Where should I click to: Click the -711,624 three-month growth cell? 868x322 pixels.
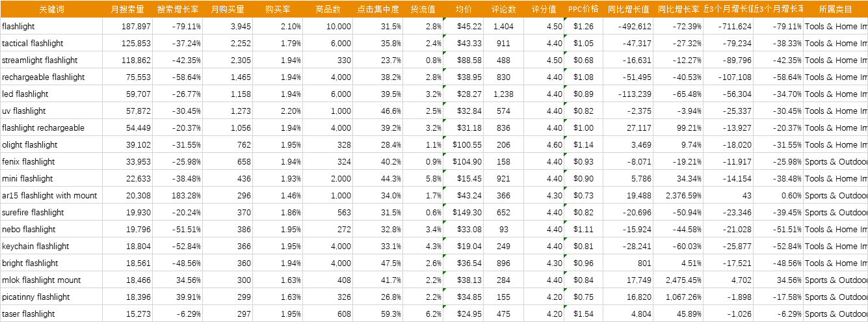[x=728, y=27]
